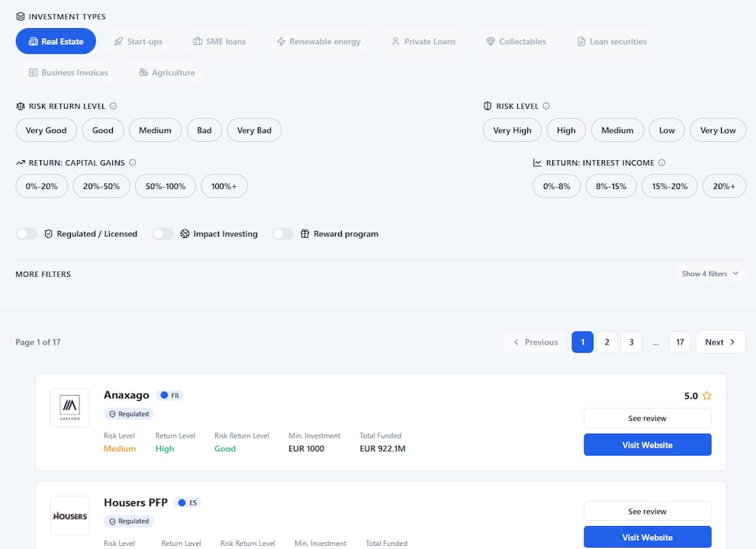
Task: Select the Bad risk return chip
Action: (204, 130)
